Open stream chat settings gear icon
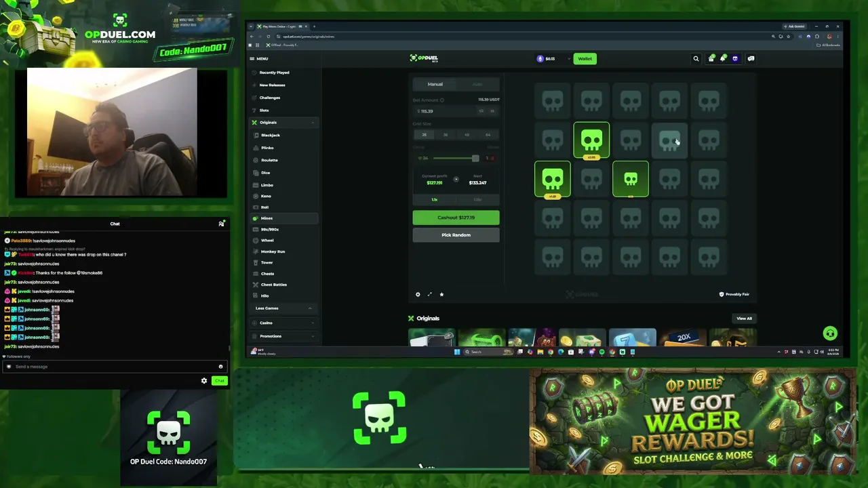The height and width of the screenshot is (488, 868). [x=204, y=381]
